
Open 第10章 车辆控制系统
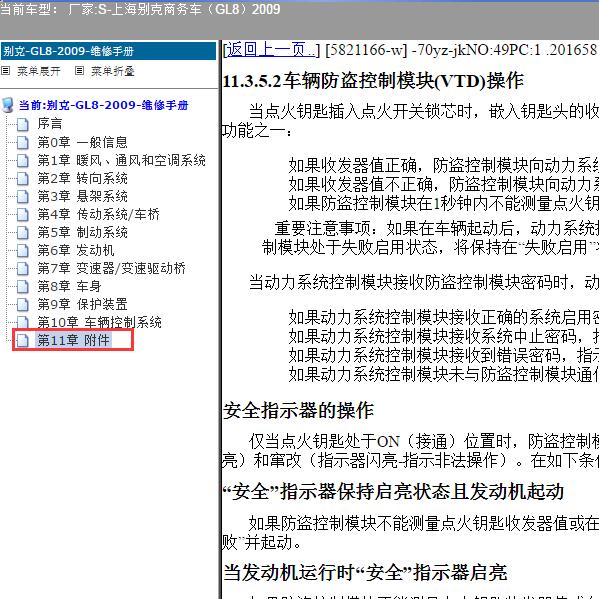(x=99, y=322)
